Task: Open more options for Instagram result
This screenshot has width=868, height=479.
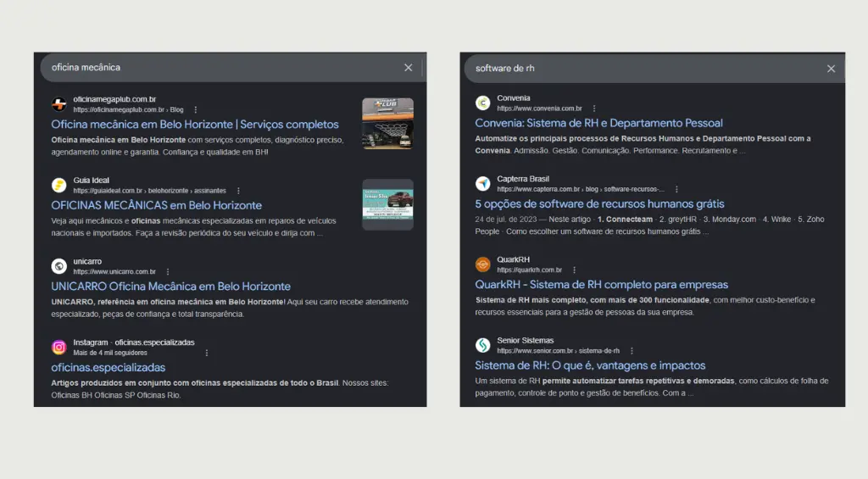Action: click(207, 353)
